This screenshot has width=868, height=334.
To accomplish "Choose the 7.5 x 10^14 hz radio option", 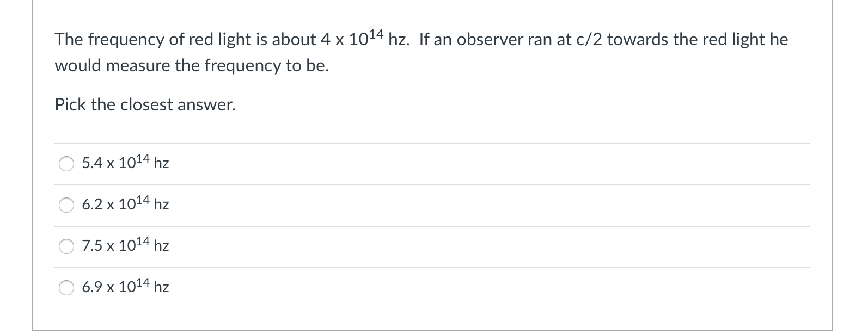I will click(66, 246).
